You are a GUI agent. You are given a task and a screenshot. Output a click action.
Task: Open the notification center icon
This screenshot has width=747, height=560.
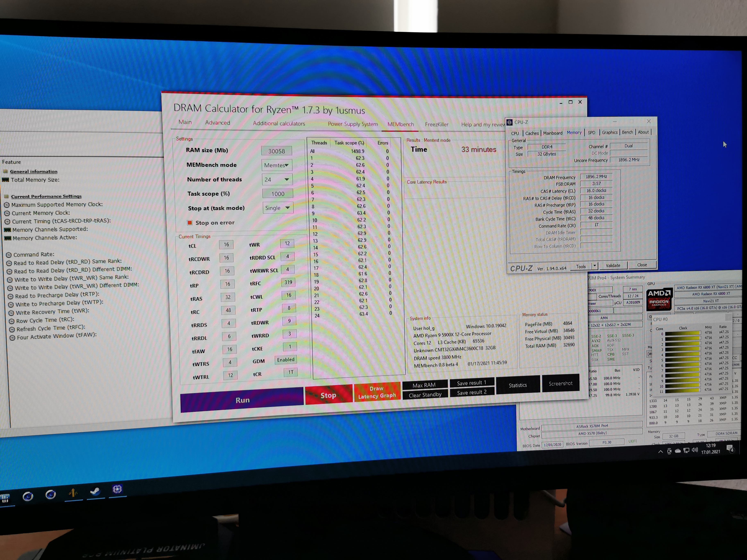click(730, 449)
